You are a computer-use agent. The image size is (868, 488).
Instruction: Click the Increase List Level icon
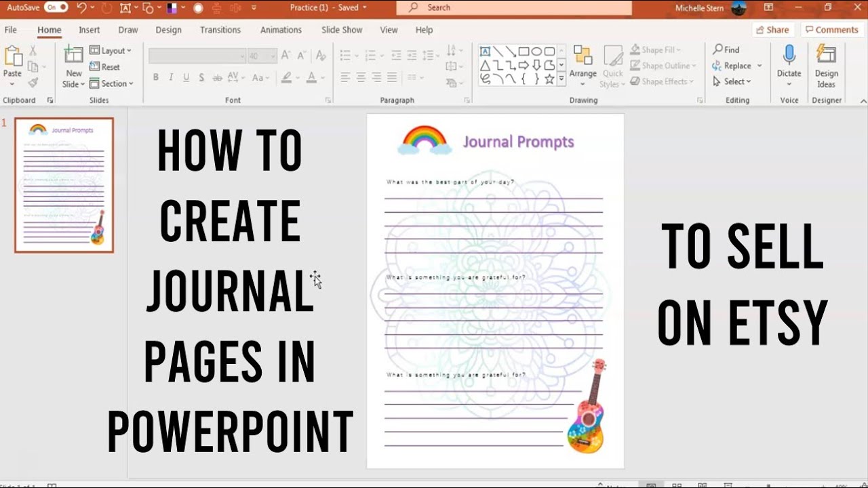(410, 56)
